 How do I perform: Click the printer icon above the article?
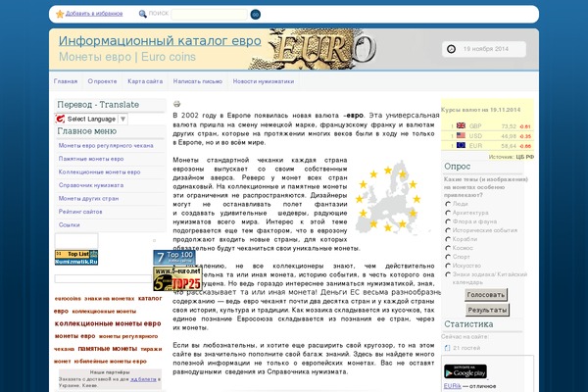click(176, 104)
